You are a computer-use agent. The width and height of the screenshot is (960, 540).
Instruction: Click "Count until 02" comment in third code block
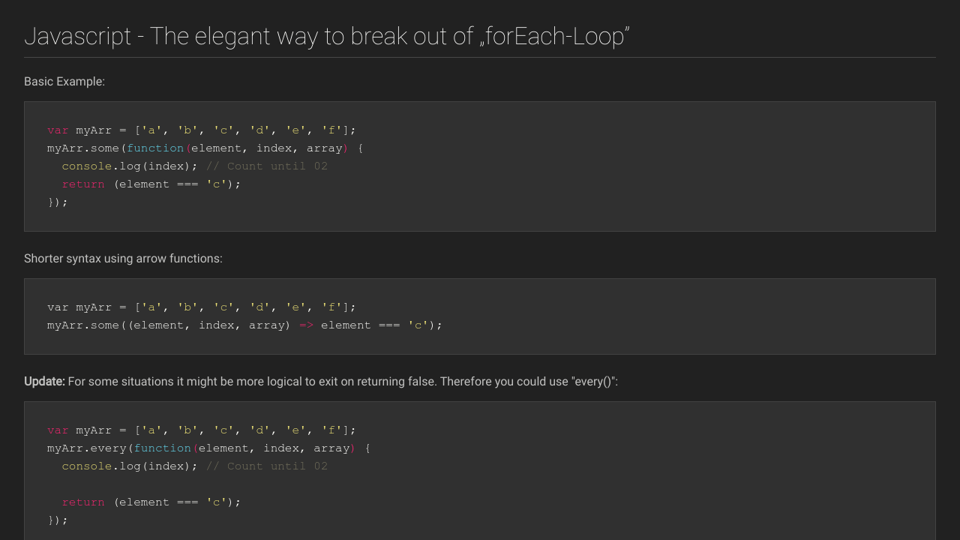(x=267, y=466)
